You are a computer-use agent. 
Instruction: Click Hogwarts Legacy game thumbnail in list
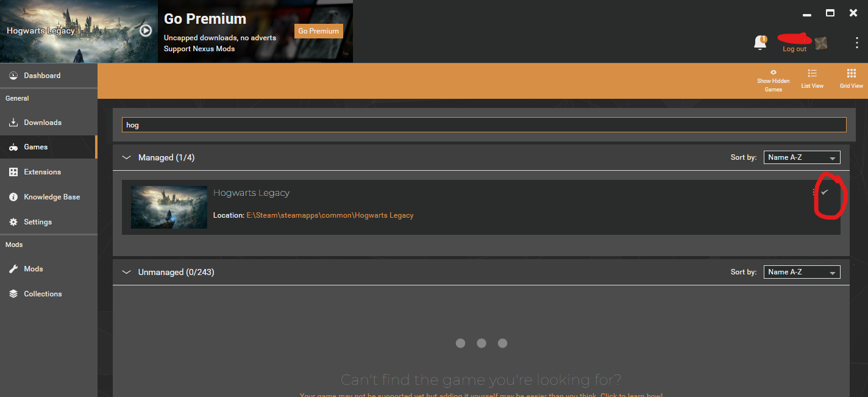coord(169,207)
